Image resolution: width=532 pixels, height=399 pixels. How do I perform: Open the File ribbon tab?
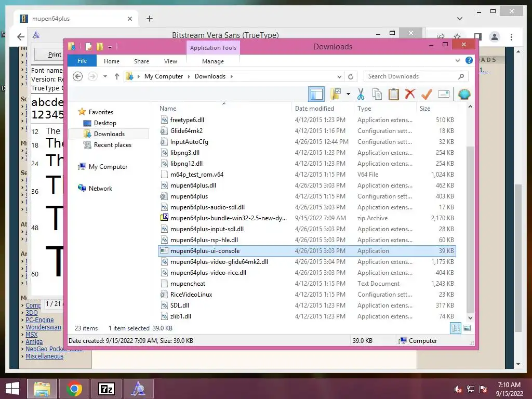82,61
